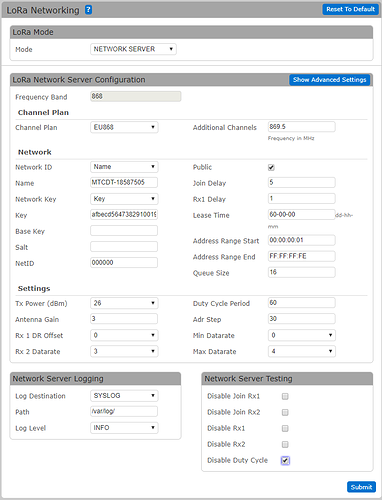Click the Antenna Gain input field
This screenshot has width=382, height=500.
(124, 319)
